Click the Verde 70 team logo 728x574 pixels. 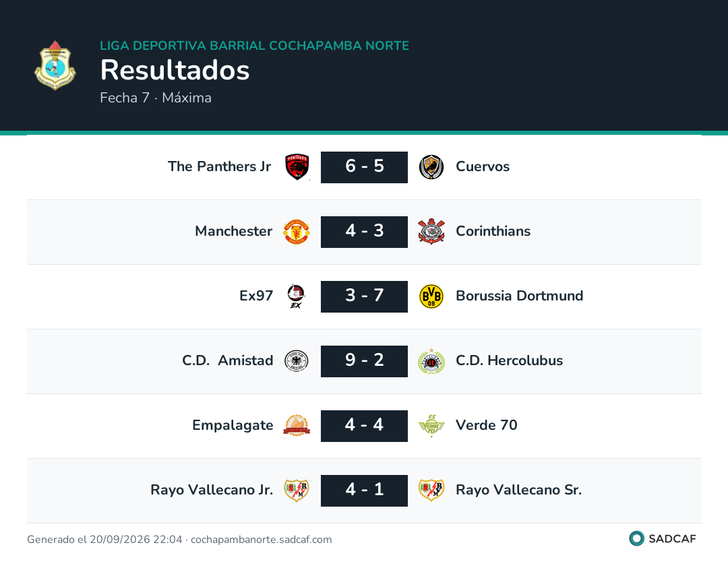point(431,426)
